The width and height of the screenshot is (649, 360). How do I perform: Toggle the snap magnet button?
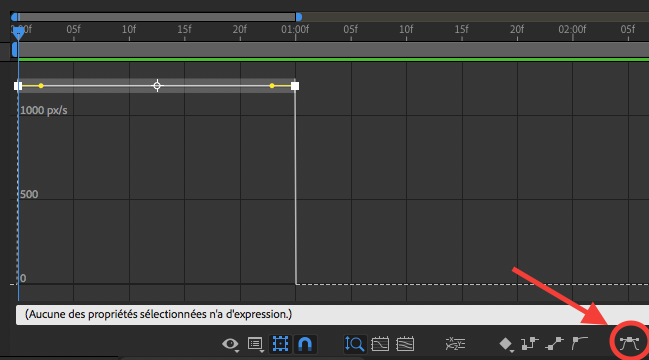[305, 344]
